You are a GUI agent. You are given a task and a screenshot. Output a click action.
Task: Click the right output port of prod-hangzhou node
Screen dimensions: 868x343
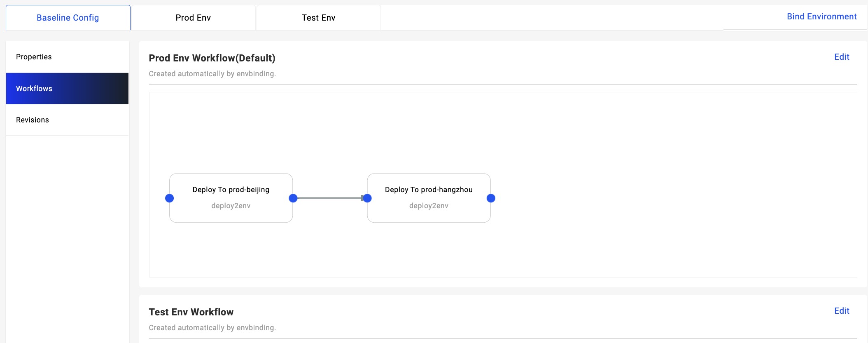(x=491, y=198)
